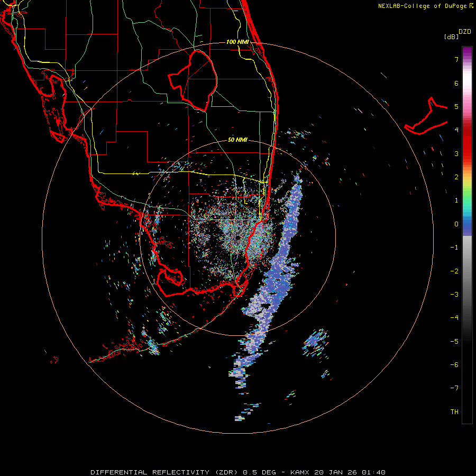Click the blue zero-dB band on the colorbar

(x=467, y=225)
